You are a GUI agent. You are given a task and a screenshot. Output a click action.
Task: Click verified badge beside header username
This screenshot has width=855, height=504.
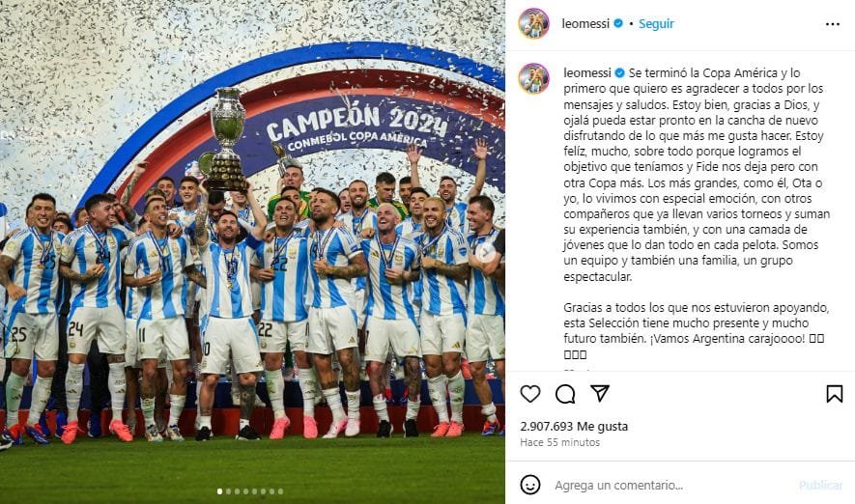tap(618, 23)
